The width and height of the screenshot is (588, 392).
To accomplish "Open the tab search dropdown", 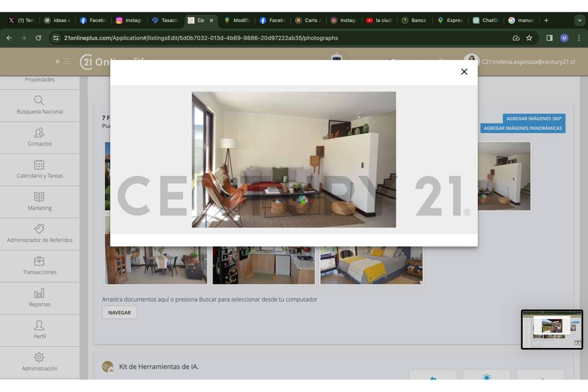I will point(580,21).
